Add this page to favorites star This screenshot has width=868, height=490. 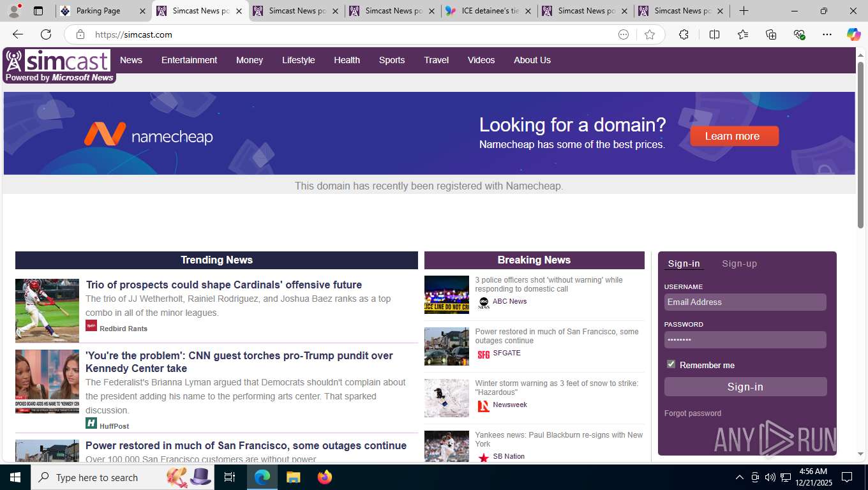[650, 34]
